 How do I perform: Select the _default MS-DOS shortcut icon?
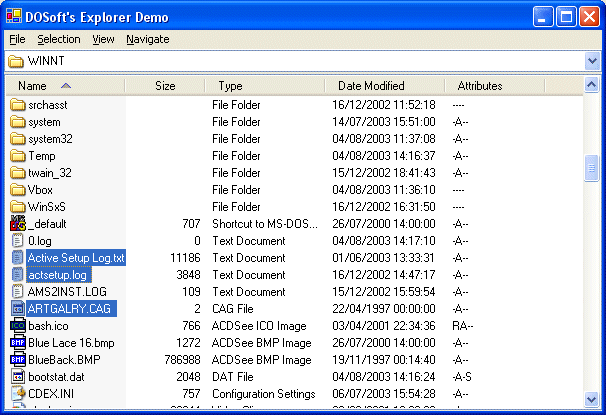17,224
